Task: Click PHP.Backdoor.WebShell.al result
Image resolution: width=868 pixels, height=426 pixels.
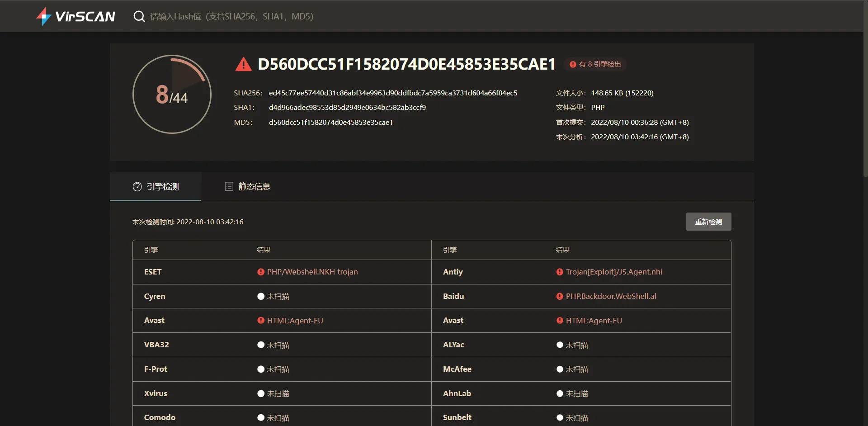Action: click(x=611, y=296)
